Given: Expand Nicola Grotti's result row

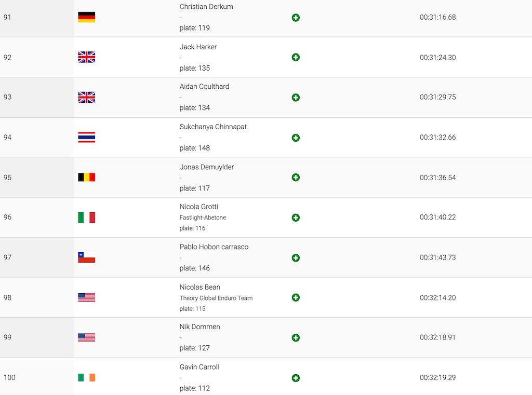Looking at the screenshot, I should [296, 217].
